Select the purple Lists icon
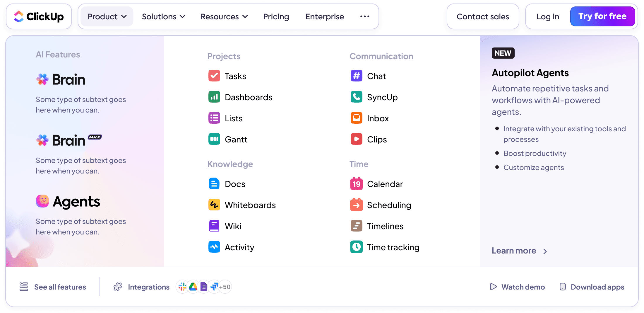Viewport: 644px width, 313px height. point(214,118)
